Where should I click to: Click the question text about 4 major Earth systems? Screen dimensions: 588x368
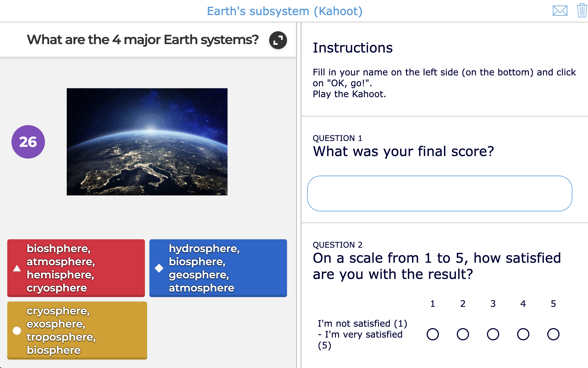[143, 39]
